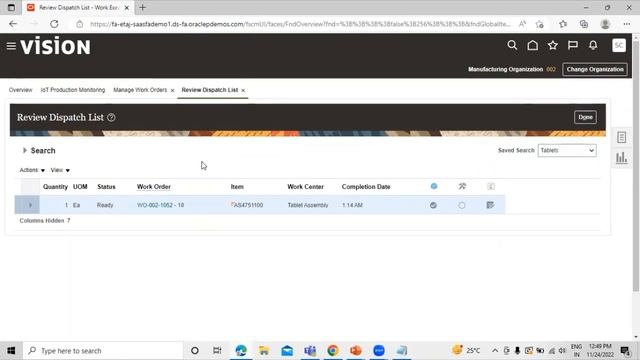The image size is (640, 360).
Task: Open Review Dispatch List help icon
Action: pyautogui.click(x=111, y=118)
